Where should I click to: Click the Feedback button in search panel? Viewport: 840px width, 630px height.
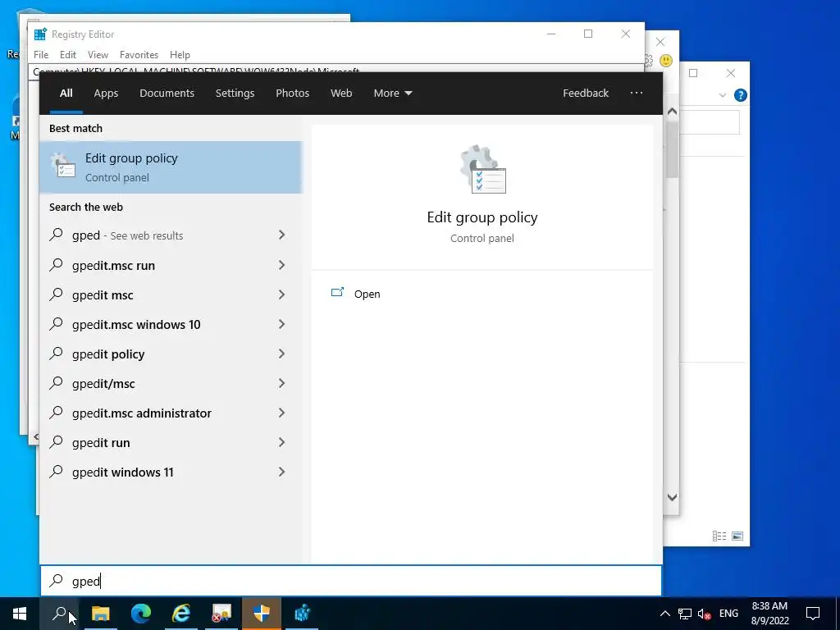pyautogui.click(x=586, y=94)
